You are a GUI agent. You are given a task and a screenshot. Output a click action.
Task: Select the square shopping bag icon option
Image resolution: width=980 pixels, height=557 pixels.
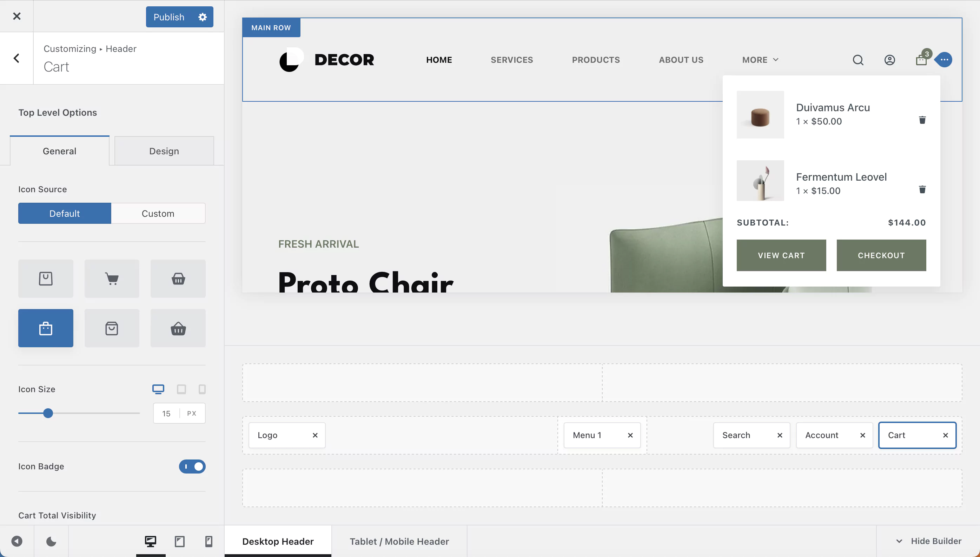coord(46,278)
